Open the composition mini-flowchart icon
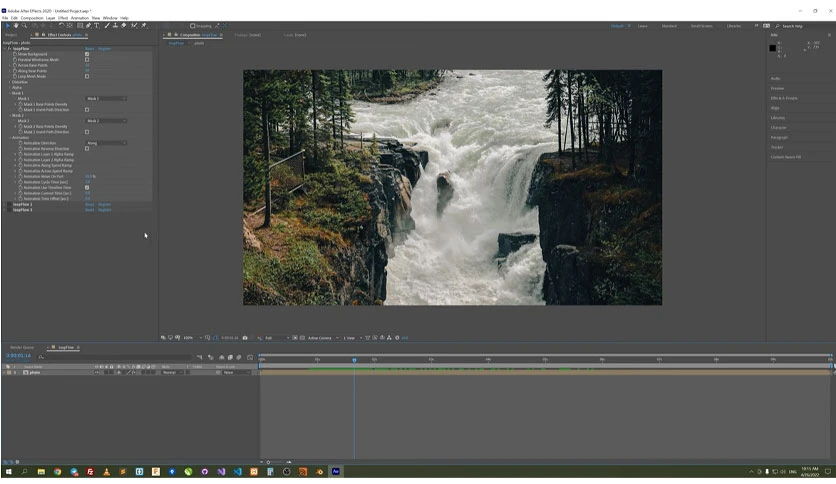This screenshot has width=836, height=484. [199, 357]
